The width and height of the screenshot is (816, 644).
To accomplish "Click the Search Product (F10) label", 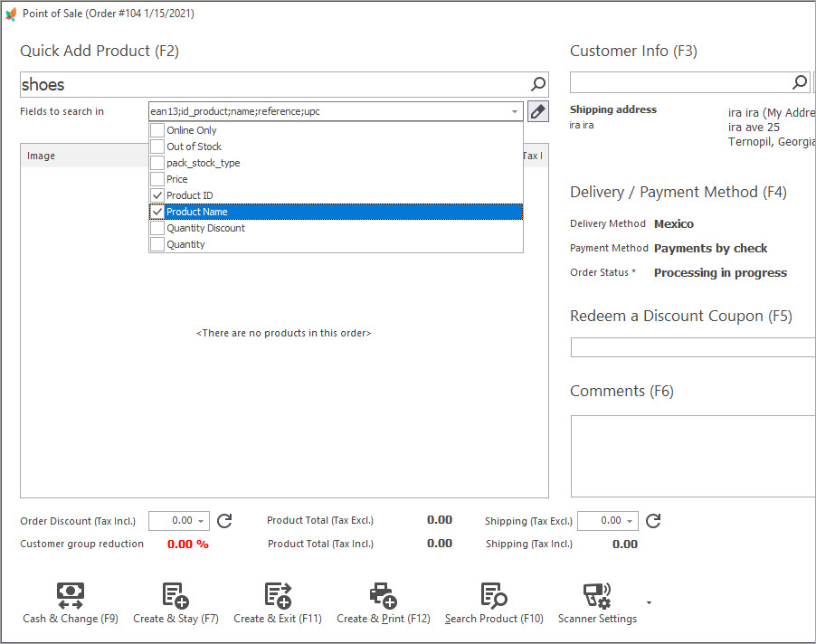I will tap(494, 619).
